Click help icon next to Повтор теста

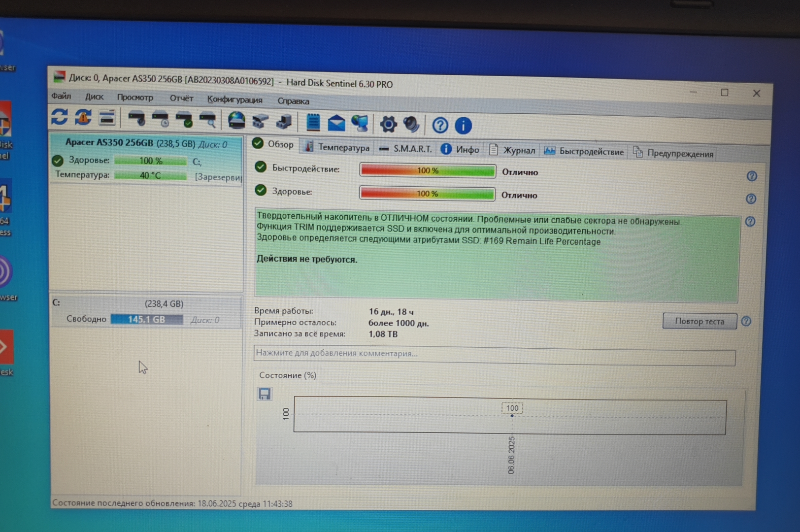746,321
